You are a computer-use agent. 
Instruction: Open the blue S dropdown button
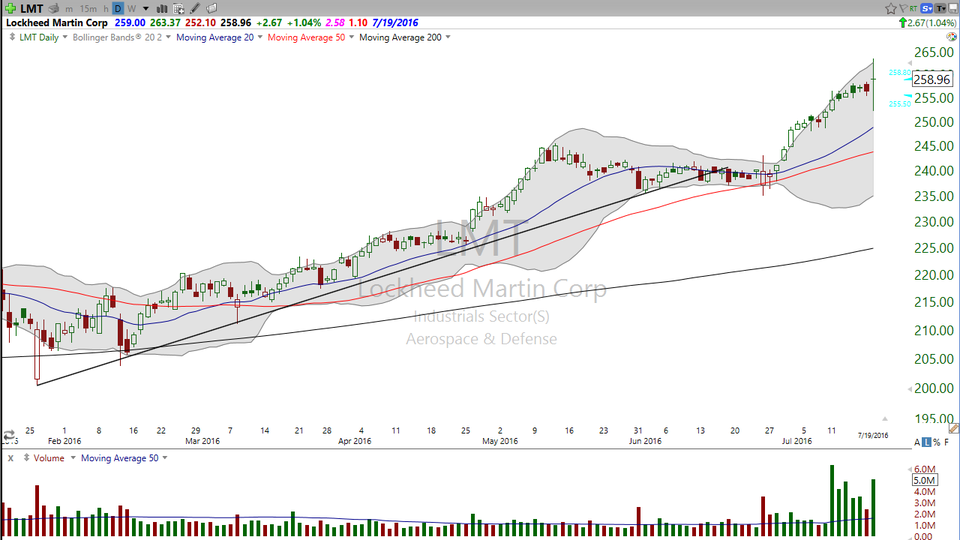coord(927,9)
